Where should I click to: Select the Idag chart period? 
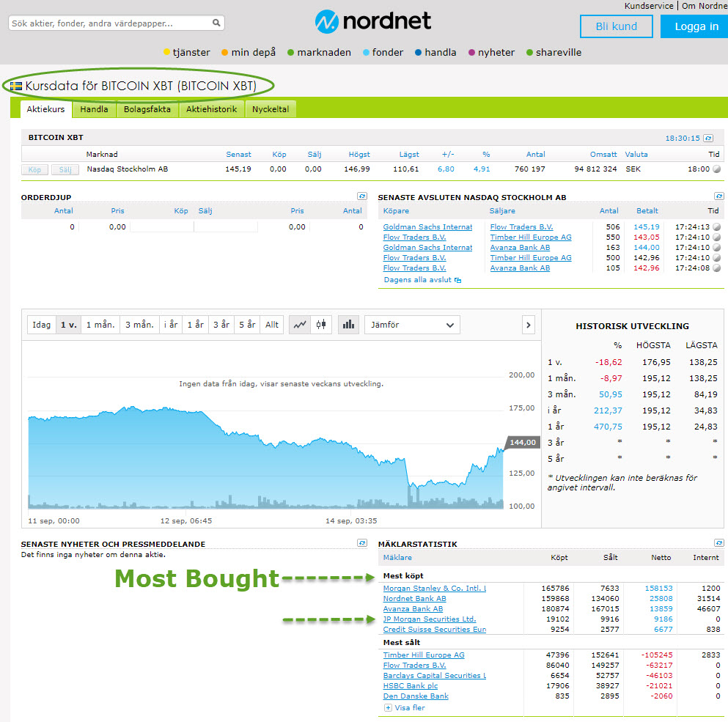(x=41, y=325)
